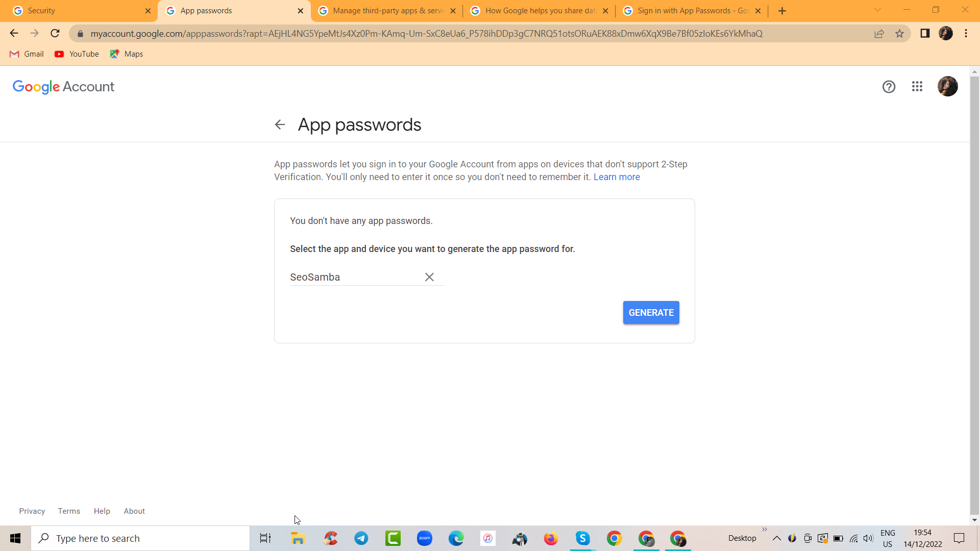Click the Privacy link at page footer
The image size is (980, 551).
pos(32,511)
